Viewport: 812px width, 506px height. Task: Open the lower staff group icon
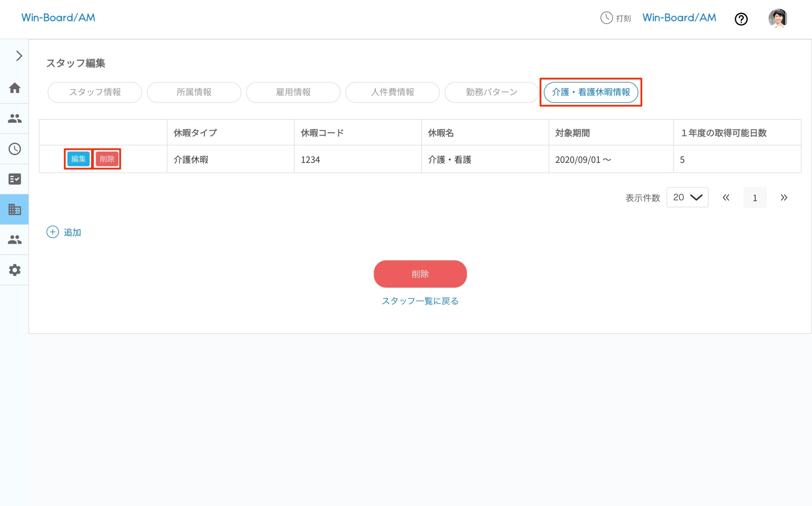[x=14, y=239]
